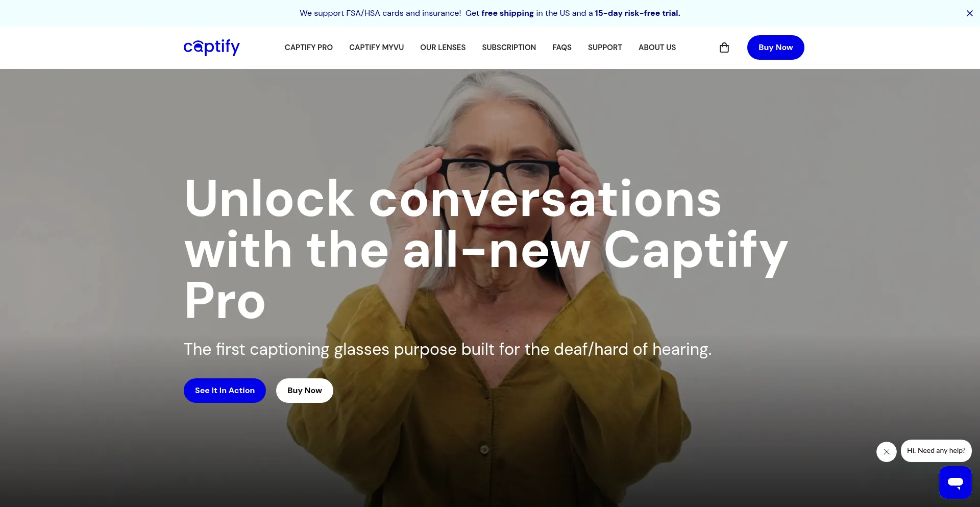Viewport: 980px width, 507px height.
Task: Click the blue Buy Now header button
Action: coord(775,47)
